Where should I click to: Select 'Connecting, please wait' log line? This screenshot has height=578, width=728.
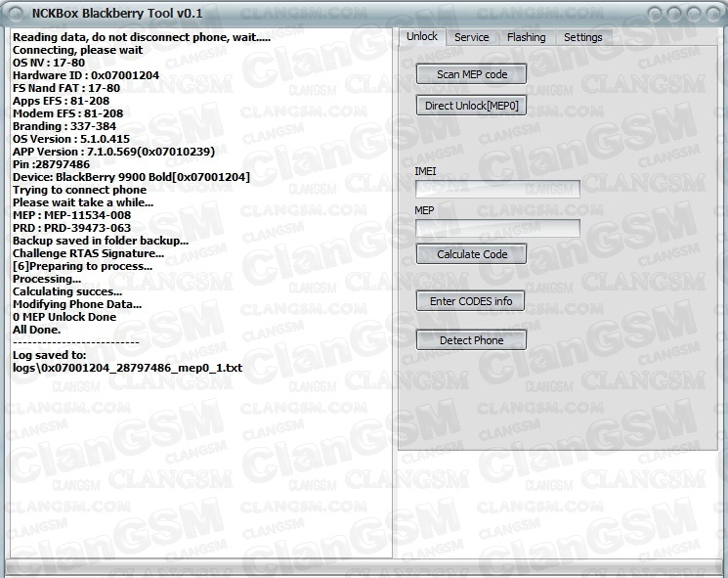(x=77, y=50)
